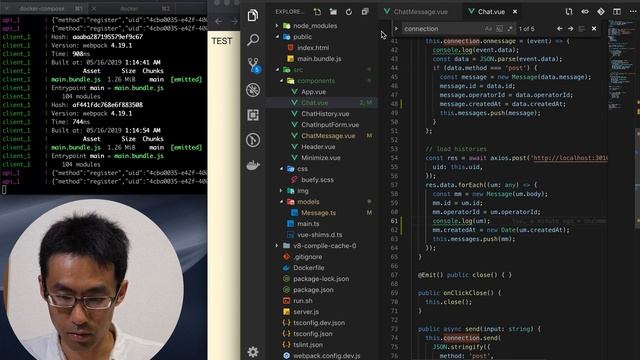Open the Debug view in activity bar
The height and width of the screenshot is (360, 640).
click(253, 90)
